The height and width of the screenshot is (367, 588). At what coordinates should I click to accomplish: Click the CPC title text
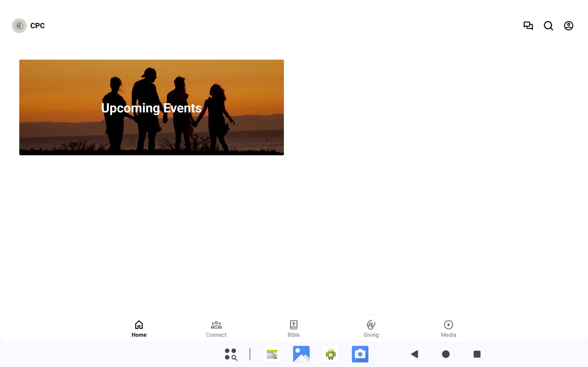click(x=37, y=26)
